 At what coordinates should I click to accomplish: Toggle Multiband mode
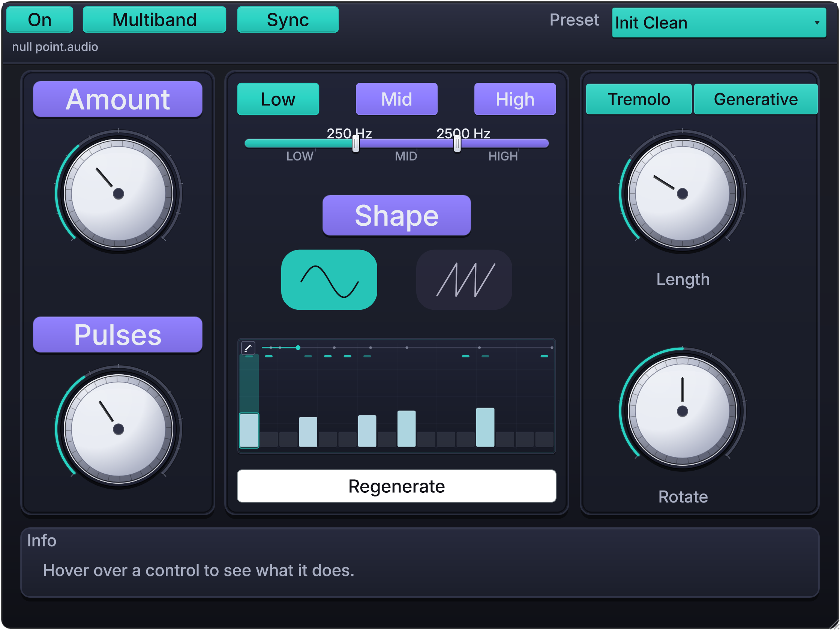pyautogui.click(x=154, y=20)
